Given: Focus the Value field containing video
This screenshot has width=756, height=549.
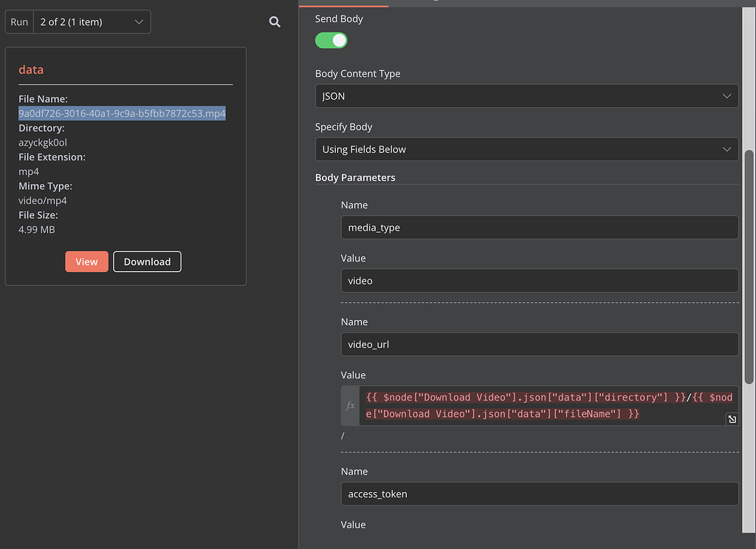Looking at the screenshot, I should [x=539, y=281].
